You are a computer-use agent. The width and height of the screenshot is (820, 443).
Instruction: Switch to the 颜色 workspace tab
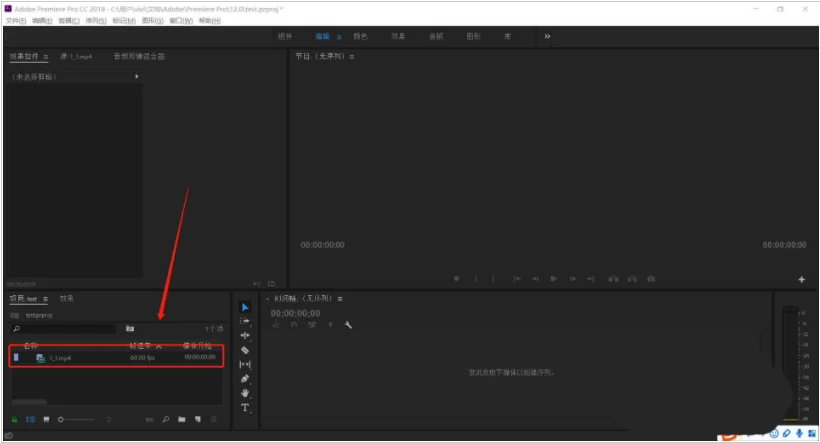point(360,36)
